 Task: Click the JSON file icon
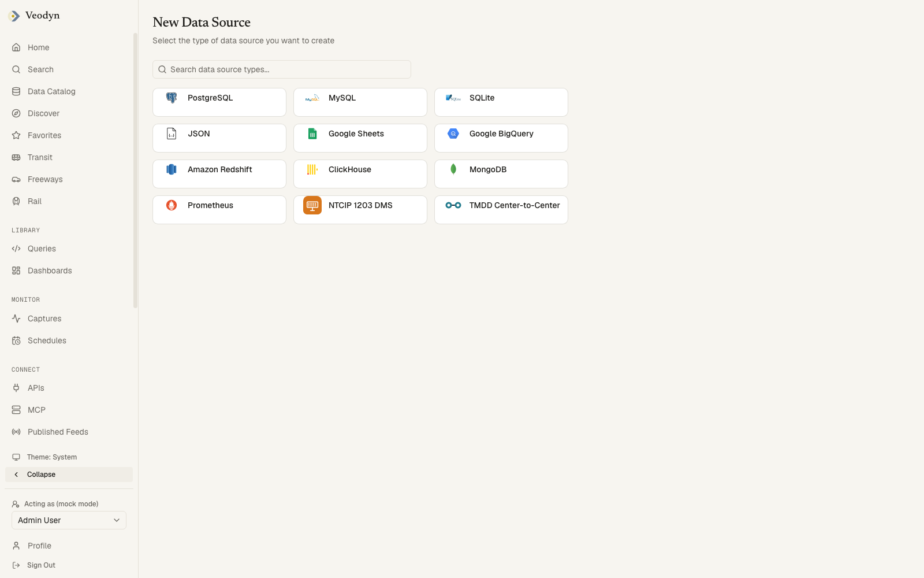172,134
